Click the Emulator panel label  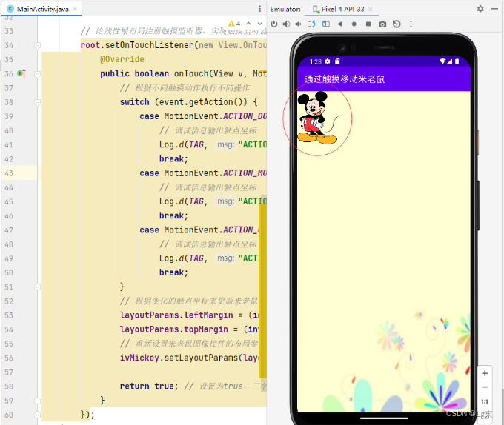pos(285,10)
